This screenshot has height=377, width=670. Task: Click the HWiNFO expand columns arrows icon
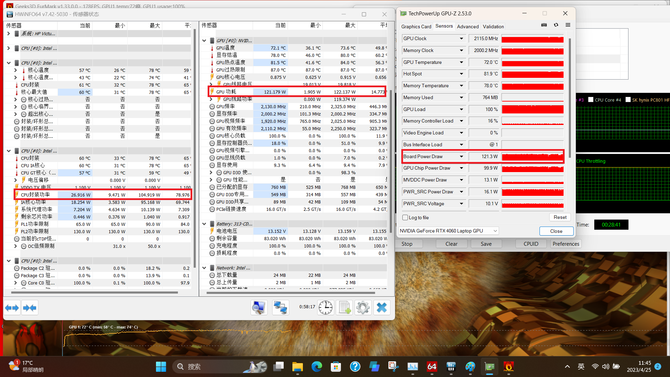coord(12,308)
